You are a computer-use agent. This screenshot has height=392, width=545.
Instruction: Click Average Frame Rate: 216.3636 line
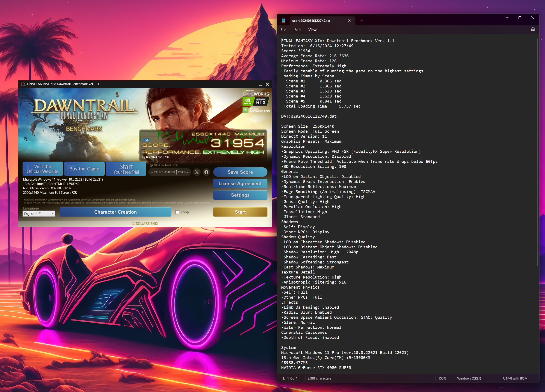point(315,56)
